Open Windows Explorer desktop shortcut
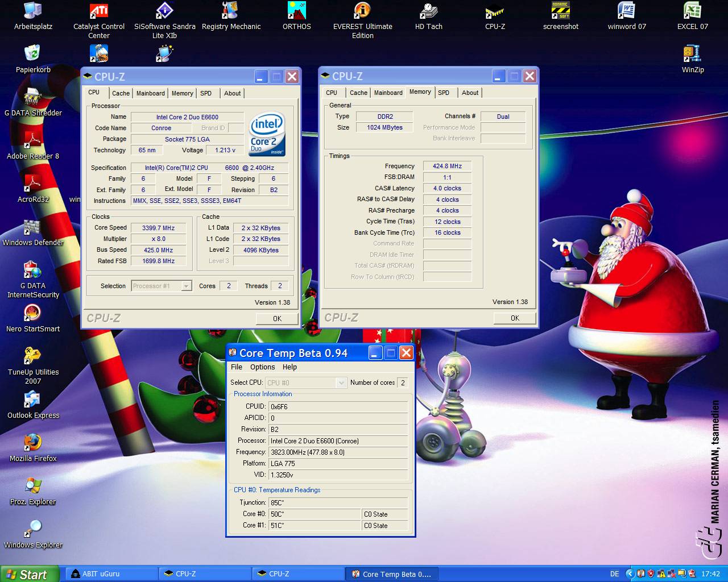This screenshot has width=728, height=582. point(33,534)
